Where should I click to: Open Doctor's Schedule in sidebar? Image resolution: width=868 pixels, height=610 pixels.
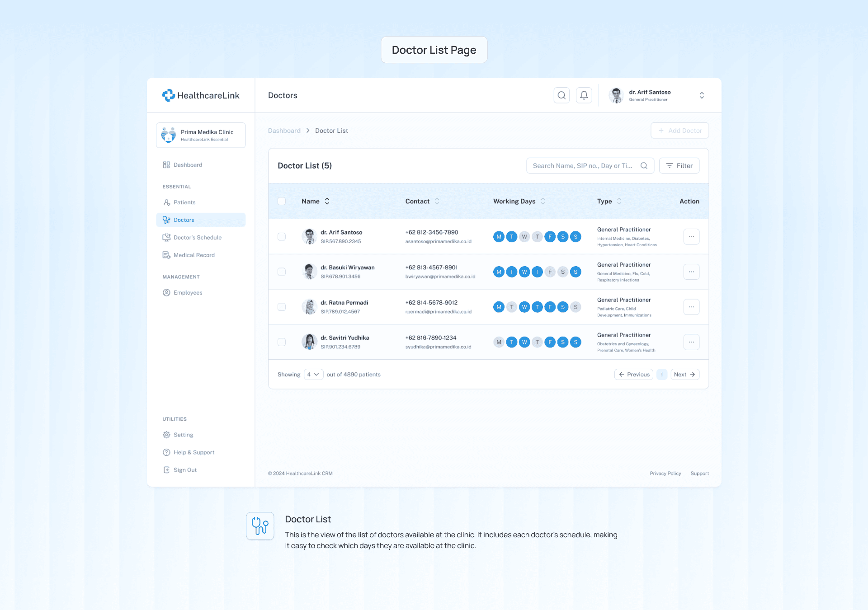[x=198, y=238]
